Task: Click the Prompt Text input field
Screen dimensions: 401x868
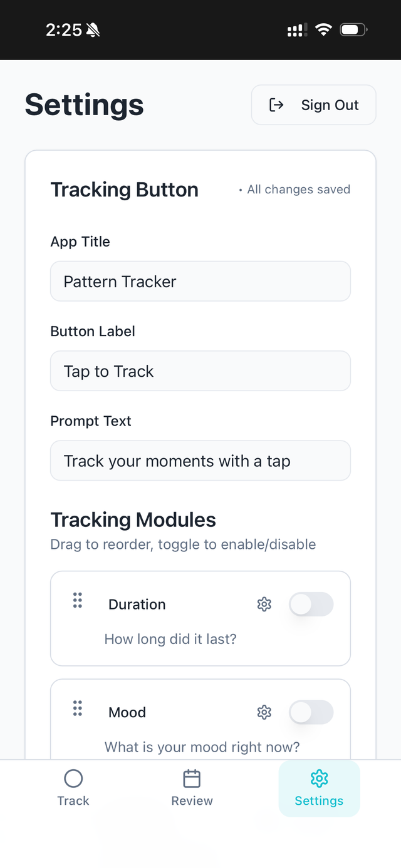Action: point(200,461)
